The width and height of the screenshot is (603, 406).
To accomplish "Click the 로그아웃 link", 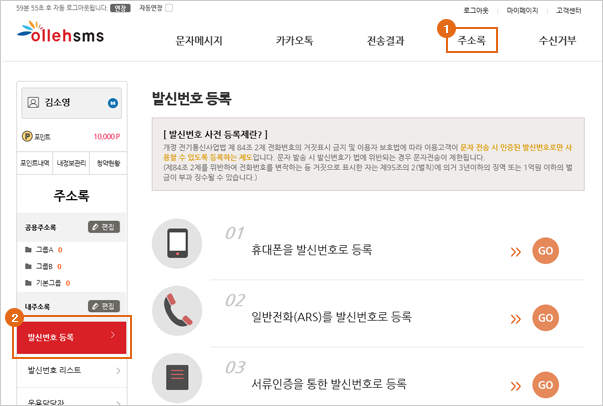I will [476, 11].
